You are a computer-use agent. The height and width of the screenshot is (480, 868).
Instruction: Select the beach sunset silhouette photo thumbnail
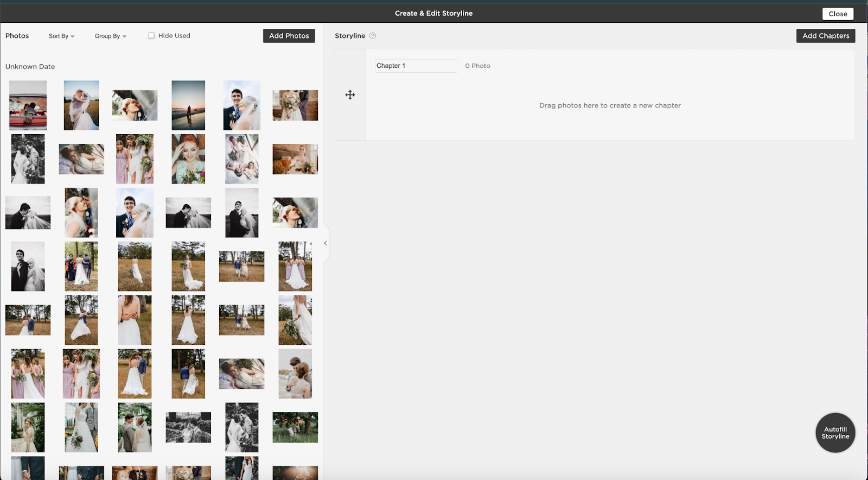tap(188, 105)
